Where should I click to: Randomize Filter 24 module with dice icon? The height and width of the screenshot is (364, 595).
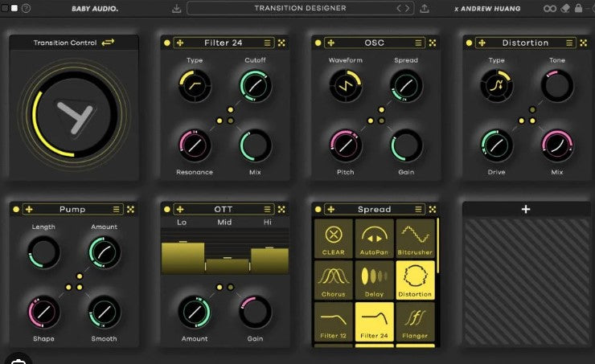[281, 43]
